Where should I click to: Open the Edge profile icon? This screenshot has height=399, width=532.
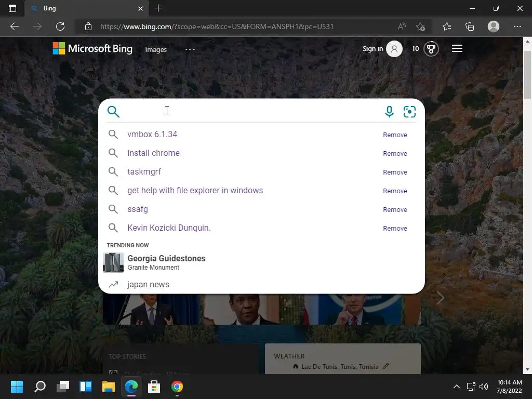(x=494, y=26)
